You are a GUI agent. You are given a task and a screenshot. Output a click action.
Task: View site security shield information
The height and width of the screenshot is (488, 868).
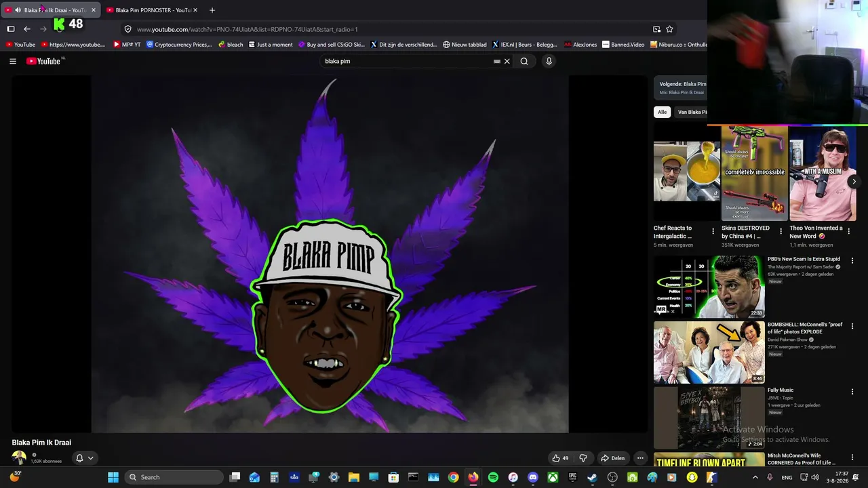[x=127, y=29]
